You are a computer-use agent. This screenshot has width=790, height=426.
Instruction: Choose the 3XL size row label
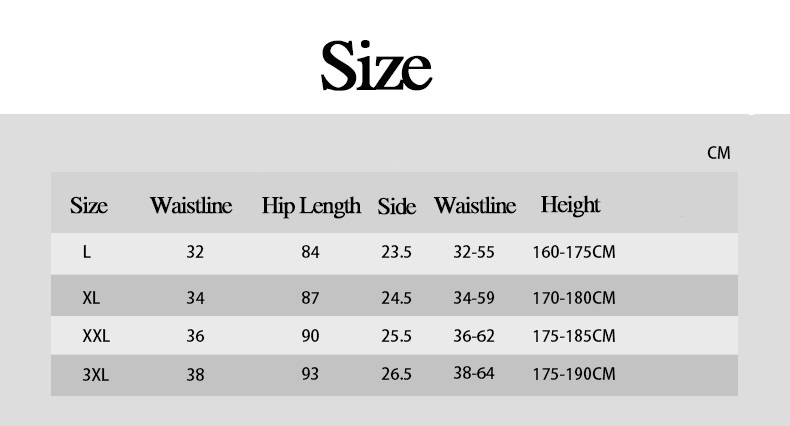coord(96,375)
